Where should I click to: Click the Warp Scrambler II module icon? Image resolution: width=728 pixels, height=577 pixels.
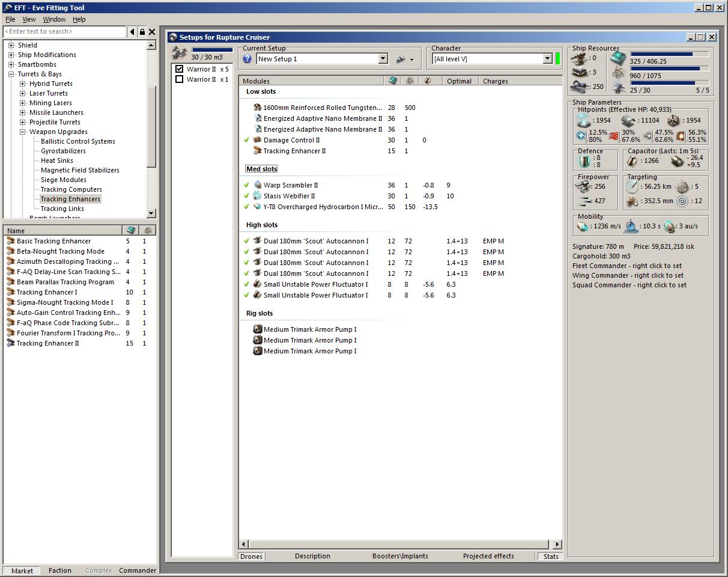click(257, 185)
